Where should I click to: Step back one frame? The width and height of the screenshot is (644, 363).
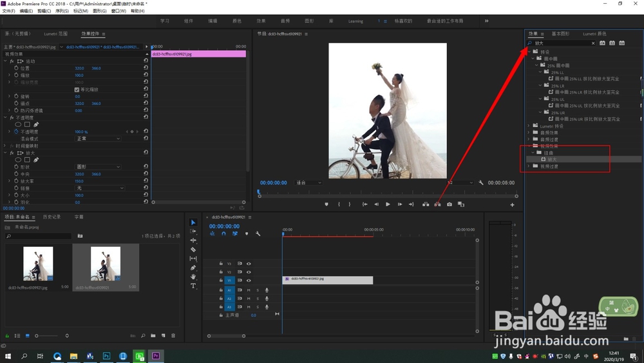point(376,204)
